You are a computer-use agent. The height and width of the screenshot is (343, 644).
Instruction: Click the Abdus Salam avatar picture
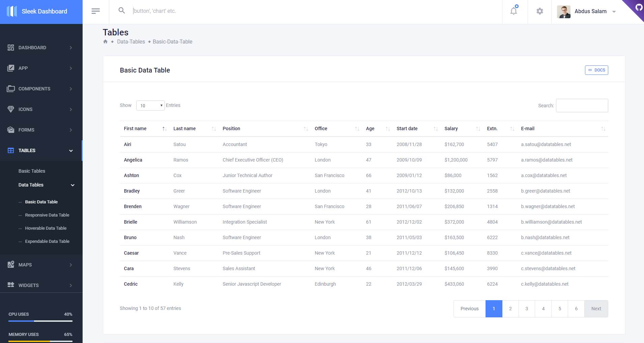(564, 11)
